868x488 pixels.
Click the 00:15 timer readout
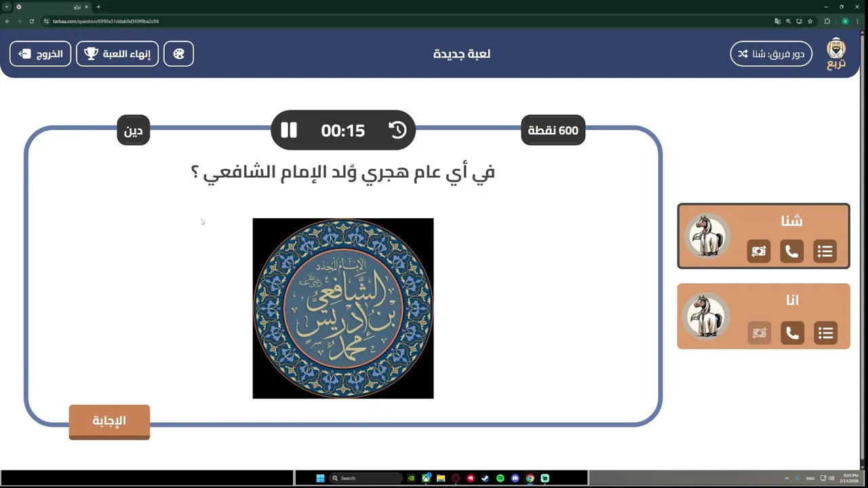343,130
